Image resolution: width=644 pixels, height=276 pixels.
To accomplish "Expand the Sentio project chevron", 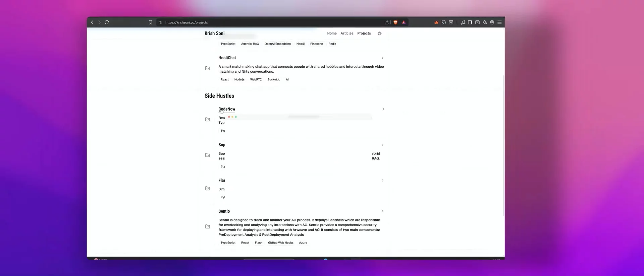I will tap(382, 211).
